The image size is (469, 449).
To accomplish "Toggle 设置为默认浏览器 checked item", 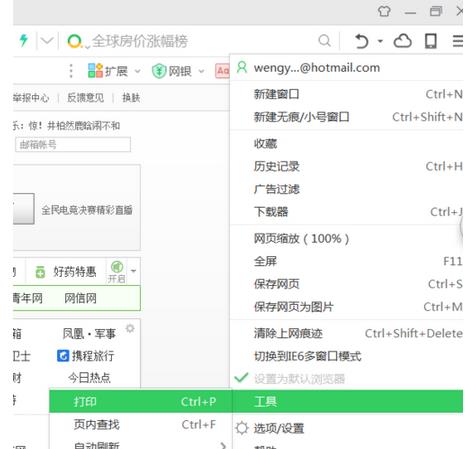I will (x=347, y=379).
